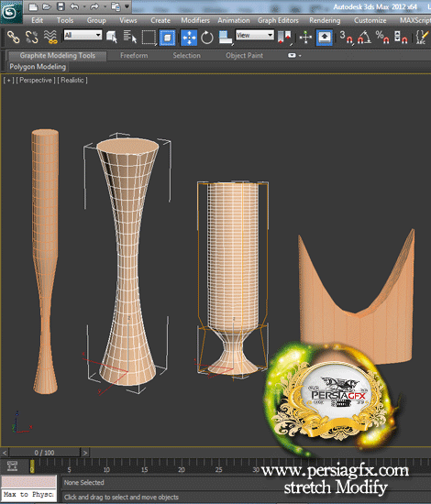Activate the Bind to Space Warp icon
Viewport: 431px width, 504px height.
(x=50, y=37)
